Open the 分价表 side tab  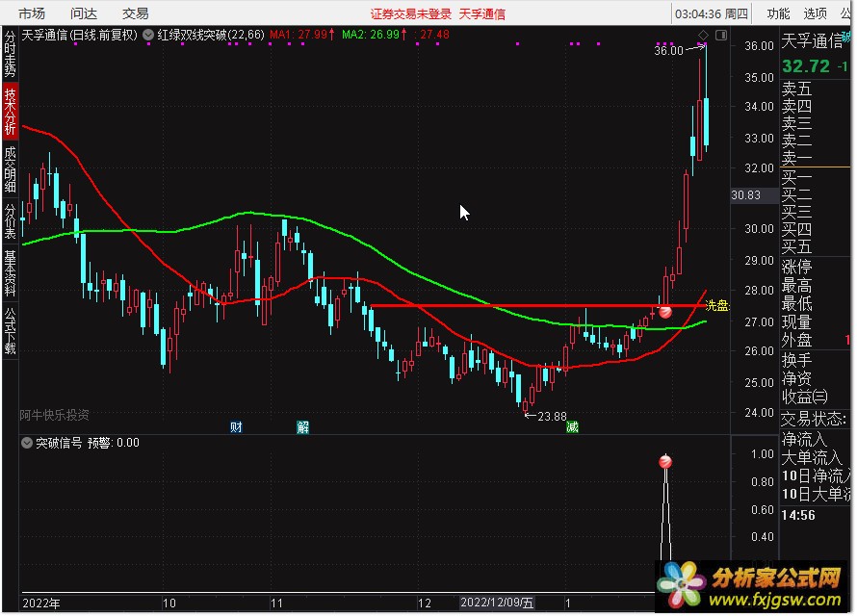(11, 221)
